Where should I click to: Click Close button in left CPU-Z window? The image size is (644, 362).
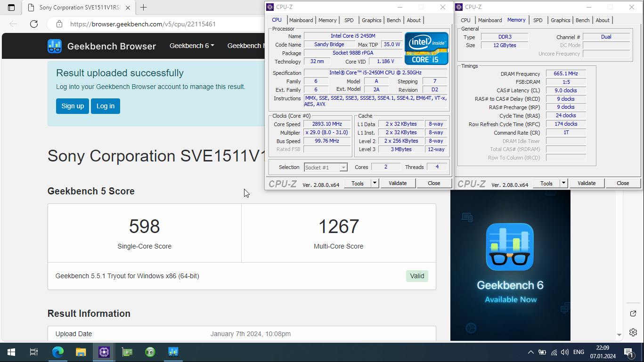click(x=434, y=183)
